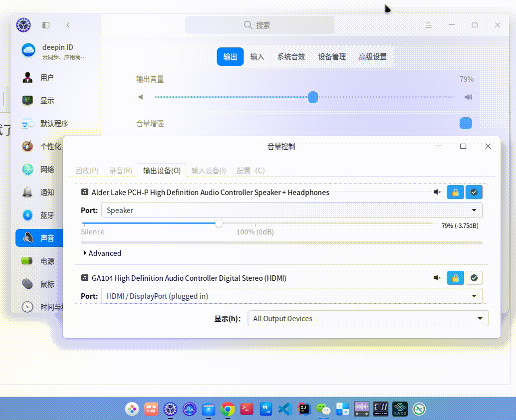Switch to the 回放(P) tab
Screen dimensions: 516x420
(x=87, y=171)
